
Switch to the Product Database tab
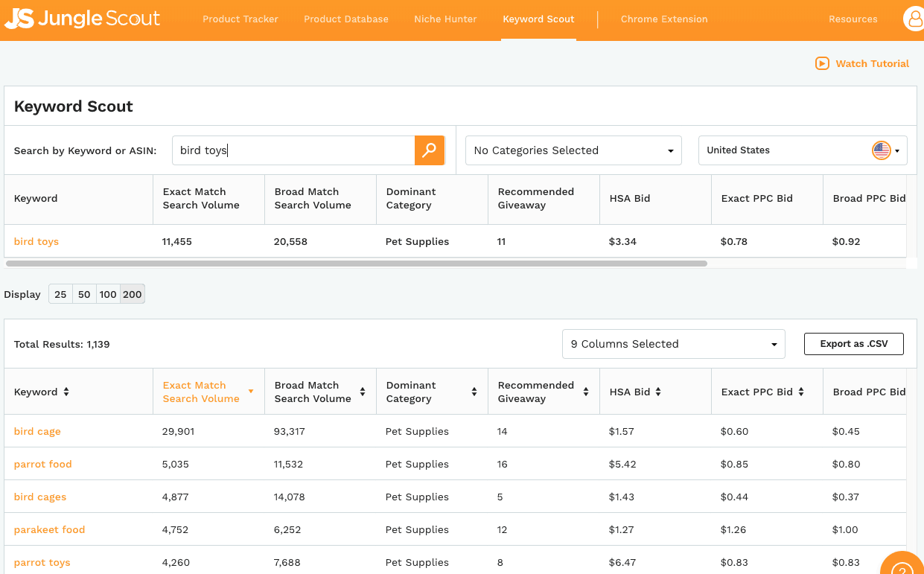coord(346,19)
